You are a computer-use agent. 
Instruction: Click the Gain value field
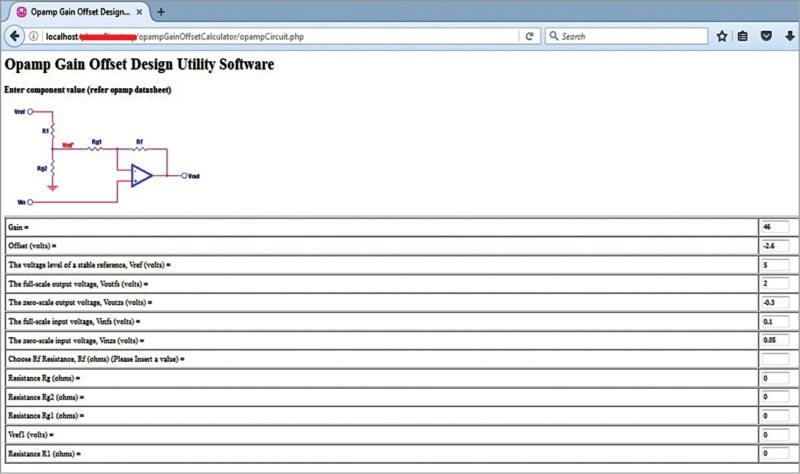pyautogui.click(x=775, y=228)
